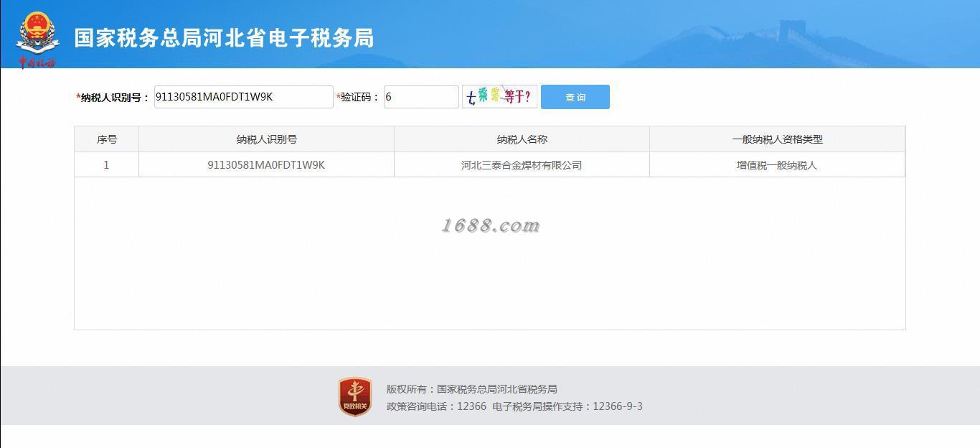Refresh the captcha image

pyautogui.click(x=499, y=96)
